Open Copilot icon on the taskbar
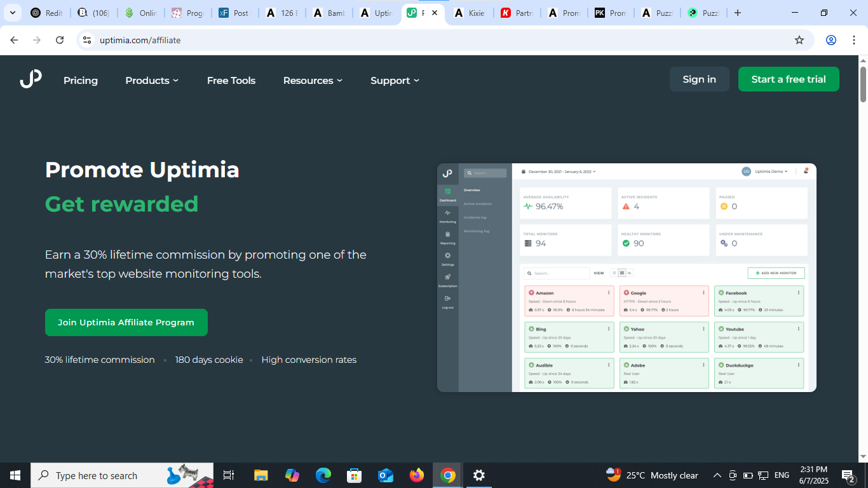Screen dimensions: 868x488 (x=292, y=475)
